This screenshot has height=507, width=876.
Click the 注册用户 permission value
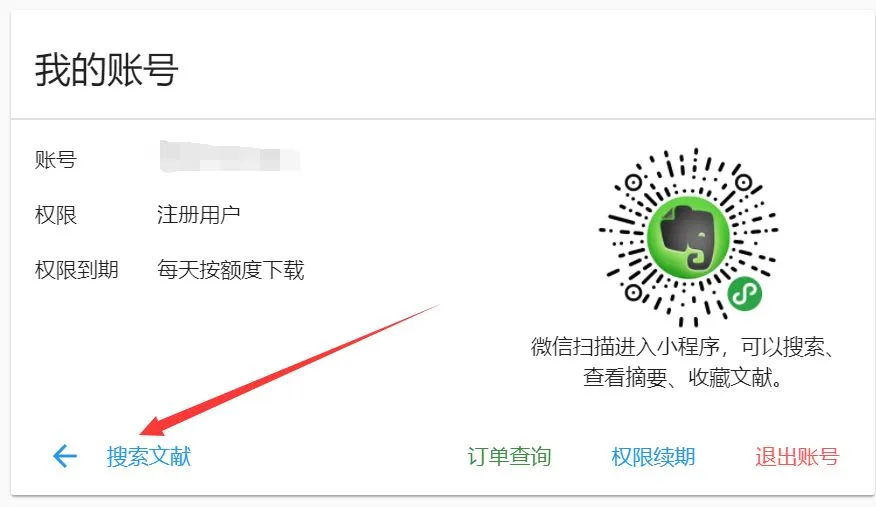tap(198, 214)
